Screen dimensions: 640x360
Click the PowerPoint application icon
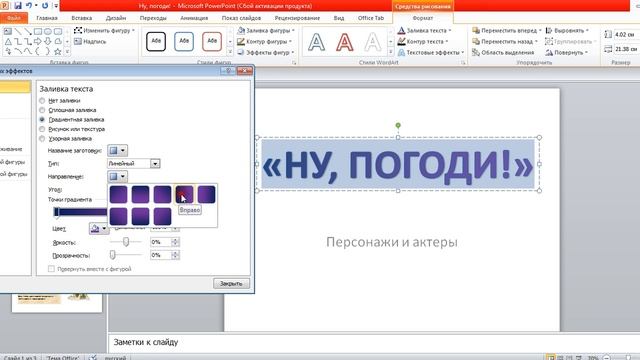pyautogui.click(x=4, y=6)
